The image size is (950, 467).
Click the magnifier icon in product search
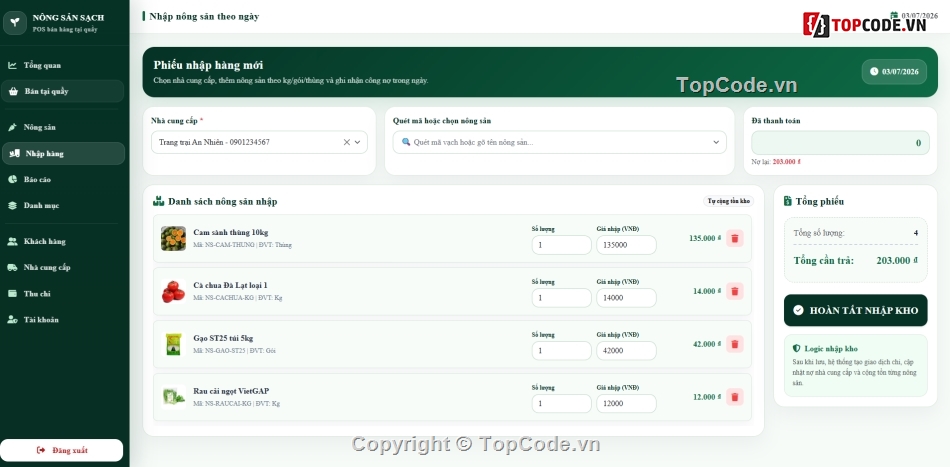(407, 142)
